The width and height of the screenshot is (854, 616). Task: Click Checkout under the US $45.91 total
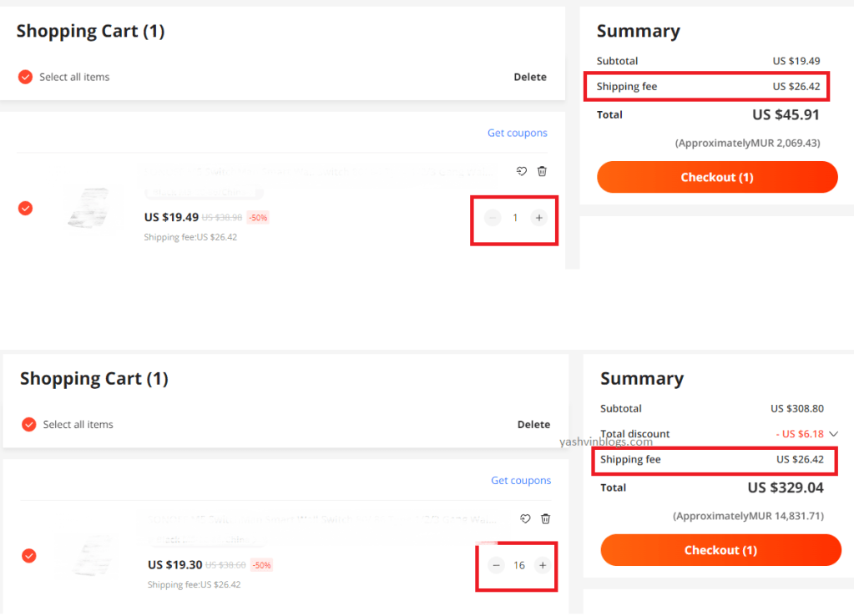[x=717, y=177]
